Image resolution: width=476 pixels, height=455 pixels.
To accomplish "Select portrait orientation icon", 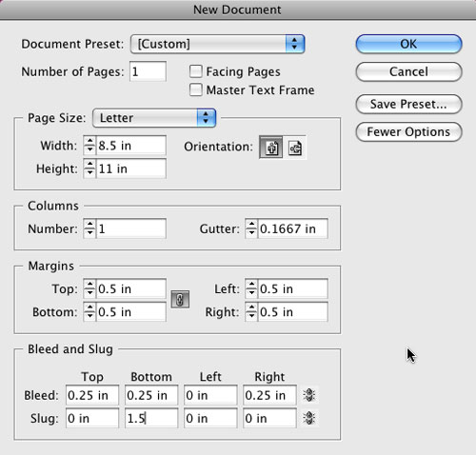I will [271, 148].
